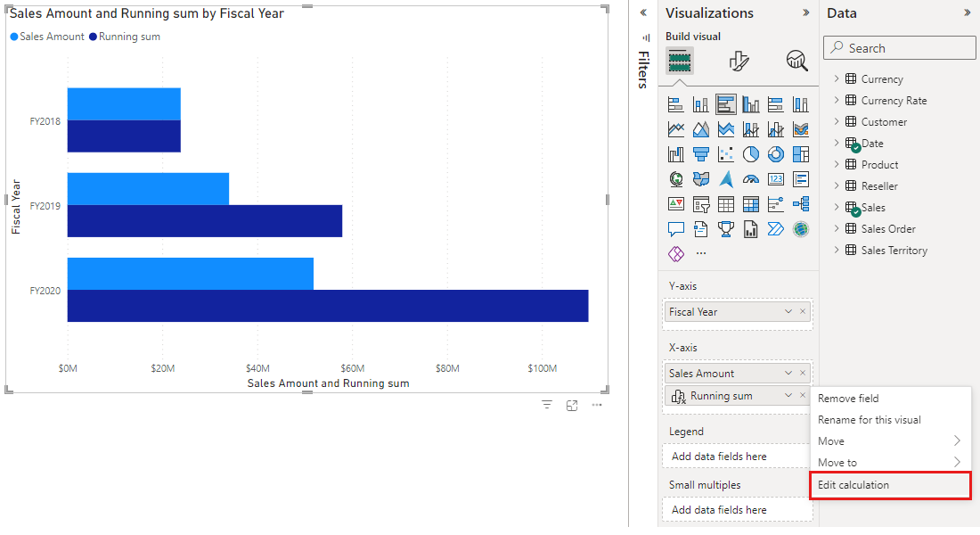This screenshot has height=535, width=980.
Task: Choose the Card visual showing 123
Action: coord(776,179)
